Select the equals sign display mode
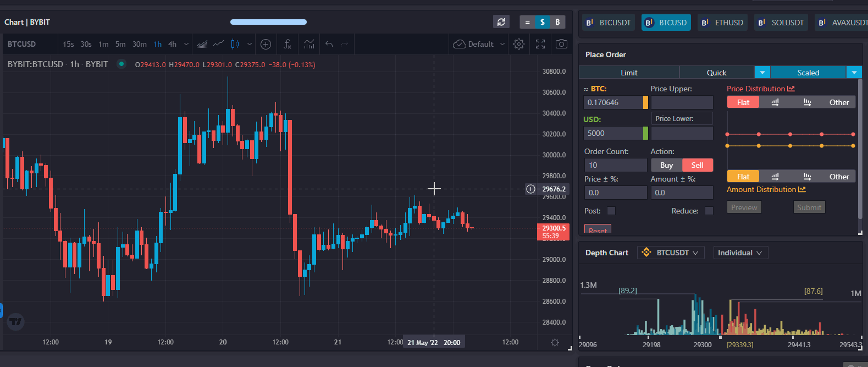This screenshot has width=868, height=367. pos(527,23)
